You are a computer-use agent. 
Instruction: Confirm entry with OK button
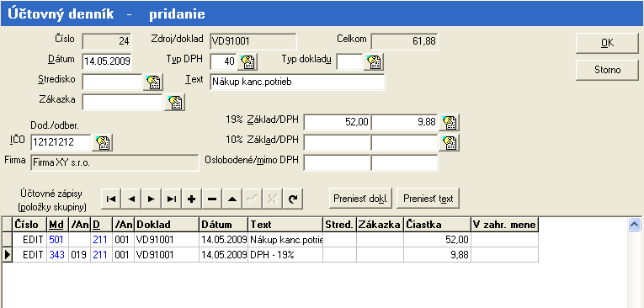pyautogui.click(x=607, y=43)
